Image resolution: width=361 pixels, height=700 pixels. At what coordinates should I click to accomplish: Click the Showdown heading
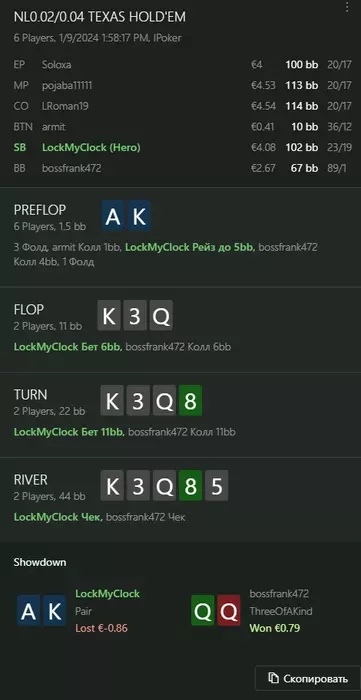pyautogui.click(x=40, y=562)
